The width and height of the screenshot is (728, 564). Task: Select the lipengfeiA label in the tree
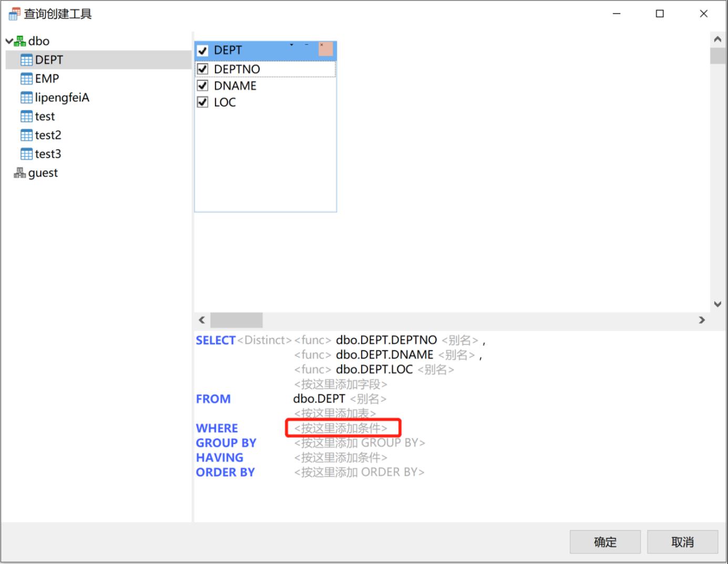coord(62,97)
